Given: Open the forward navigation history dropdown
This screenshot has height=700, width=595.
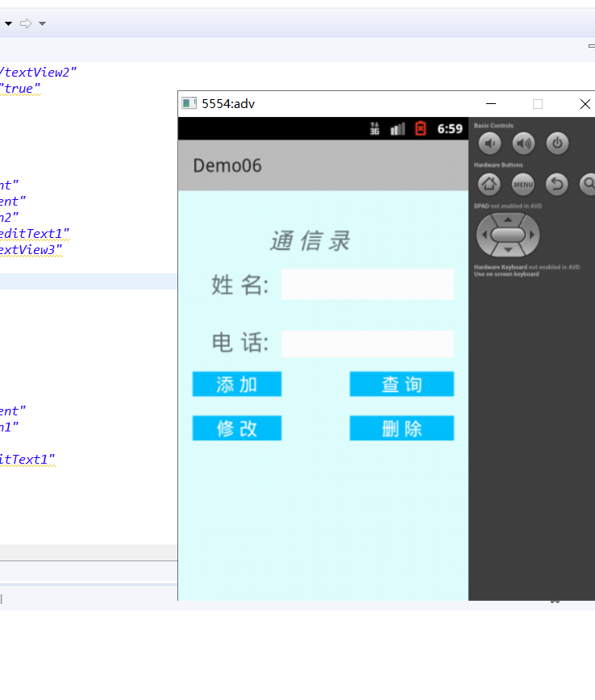Looking at the screenshot, I should pyautogui.click(x=42, y=23).
